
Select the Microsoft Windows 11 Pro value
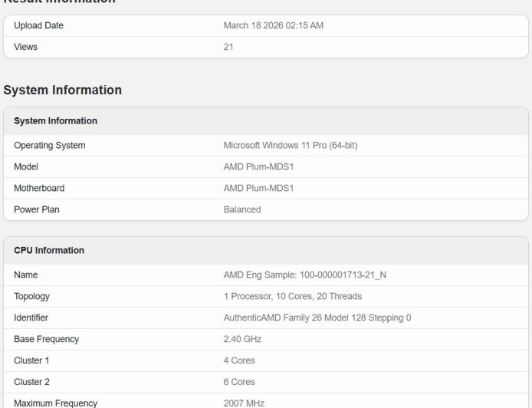(x=290, y=145)
